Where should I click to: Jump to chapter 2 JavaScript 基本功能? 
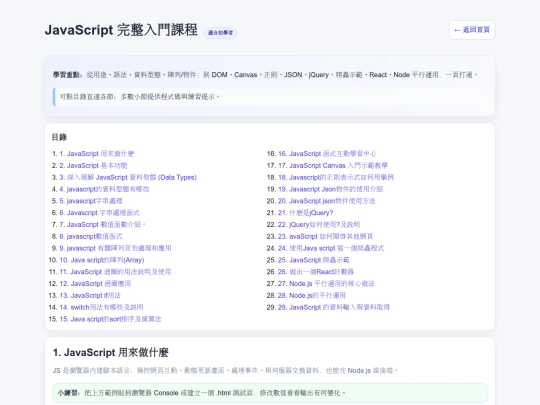93,166
